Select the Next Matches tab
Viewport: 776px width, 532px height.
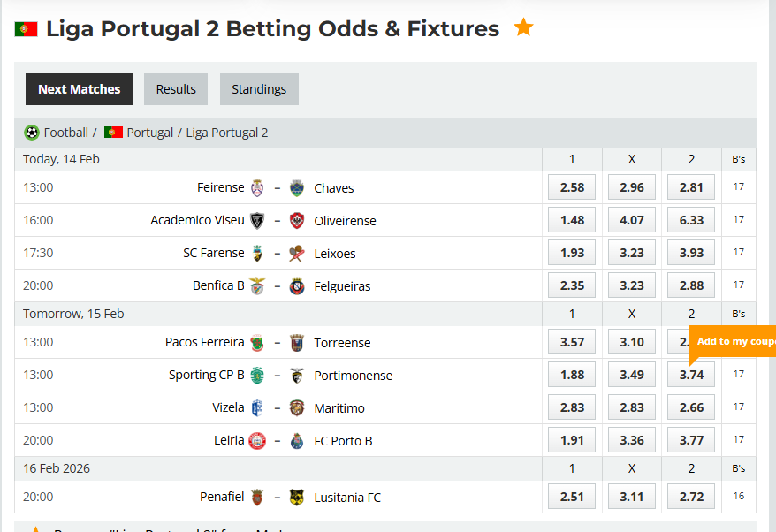coord(79,89)
